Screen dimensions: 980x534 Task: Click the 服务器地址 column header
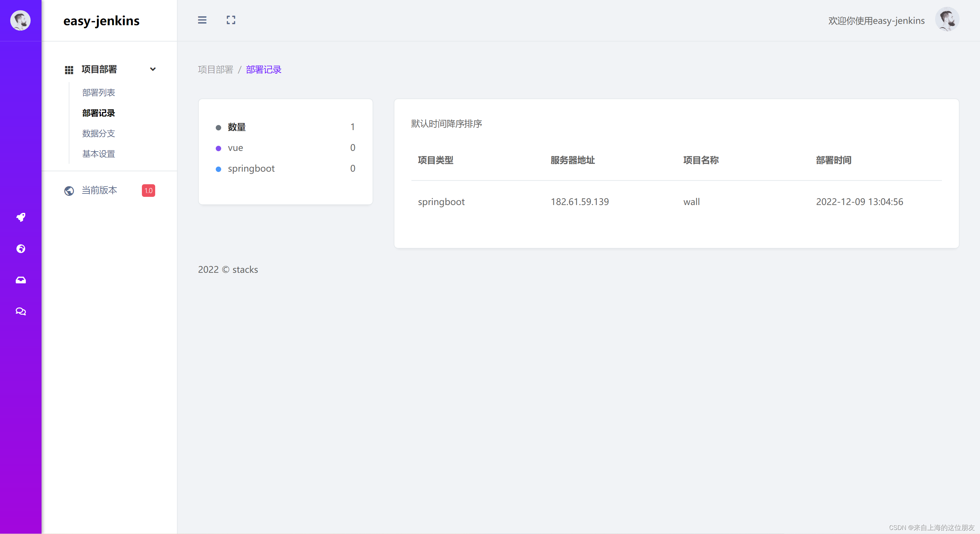573,160
